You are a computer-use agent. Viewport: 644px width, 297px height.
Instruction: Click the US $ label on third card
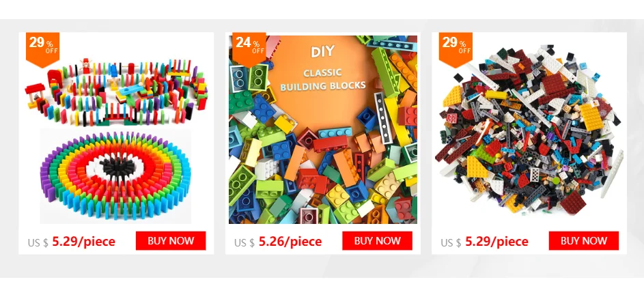click(451, 243)
